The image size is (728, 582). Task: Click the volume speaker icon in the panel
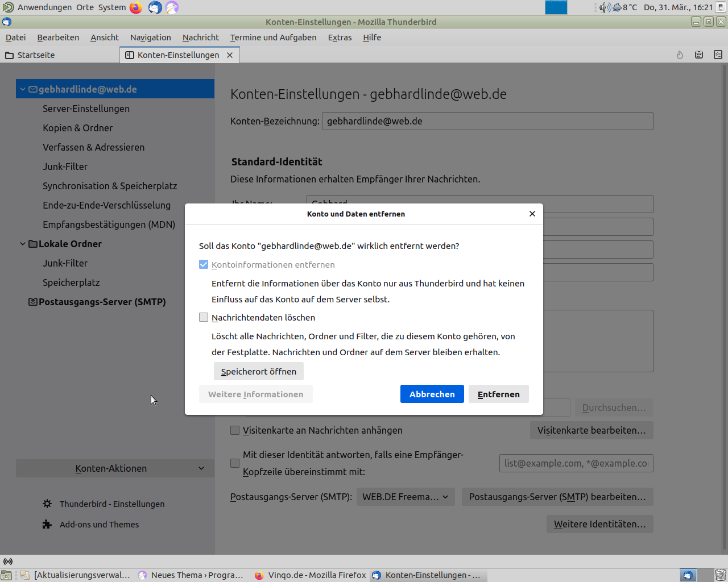click(x=605, y=7)
